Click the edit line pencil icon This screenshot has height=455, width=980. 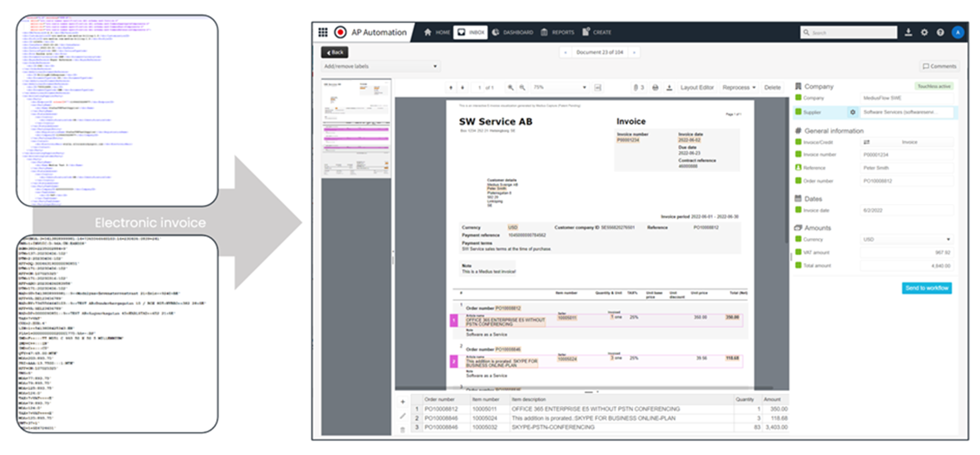point(403,416)
